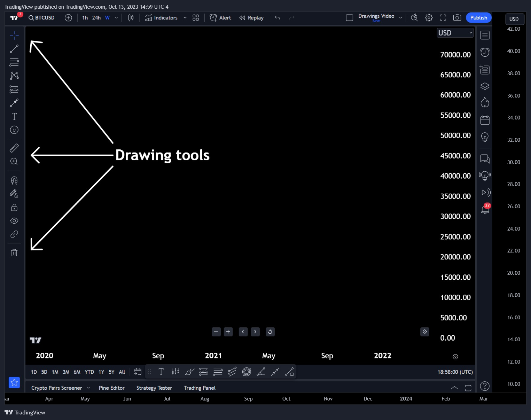Click the undo arrow

pos(278,18)
